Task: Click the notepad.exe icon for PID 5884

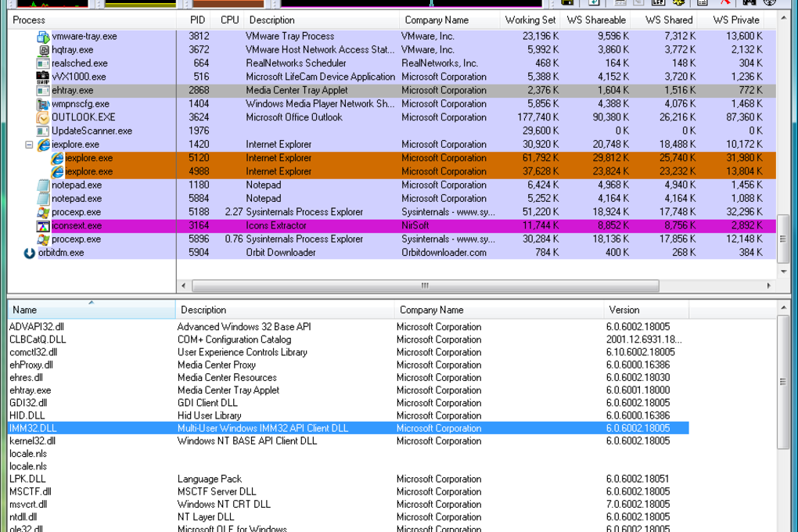Action: click(x=43, y=199)
